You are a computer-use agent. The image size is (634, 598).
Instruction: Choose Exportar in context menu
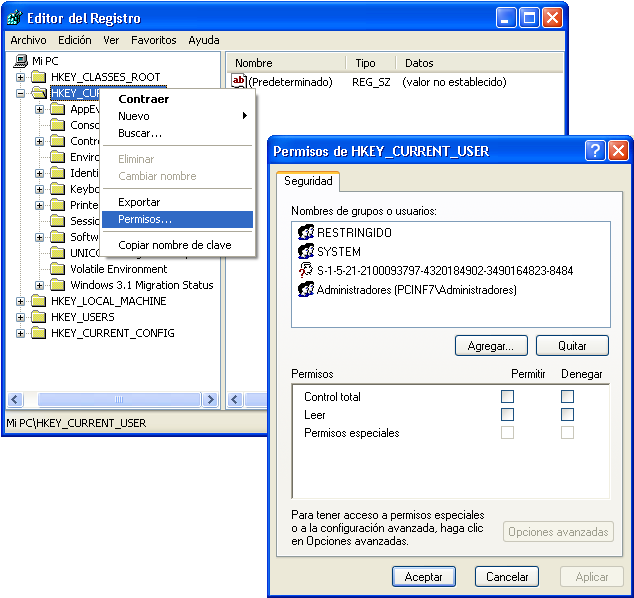[177, 202]
